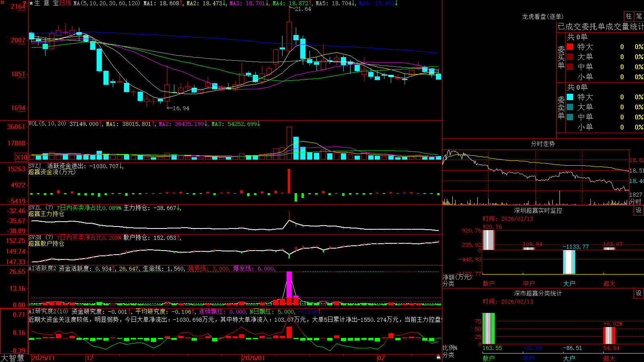Select the 日线 period label
Screen dimensions: 644x362
point(65,3)
